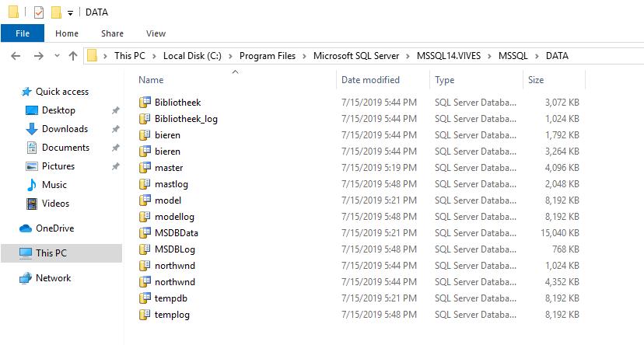Expand chevron after MSSQL breadcrumb

pos(537,56)
